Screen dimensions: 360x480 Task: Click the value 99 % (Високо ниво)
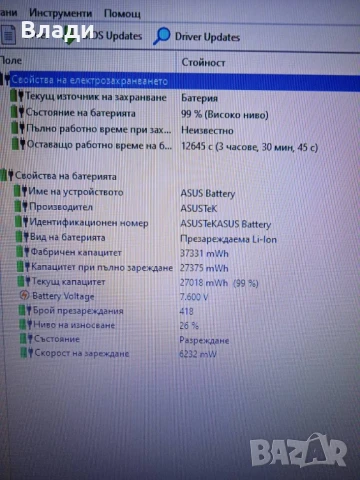click(225, 115)
